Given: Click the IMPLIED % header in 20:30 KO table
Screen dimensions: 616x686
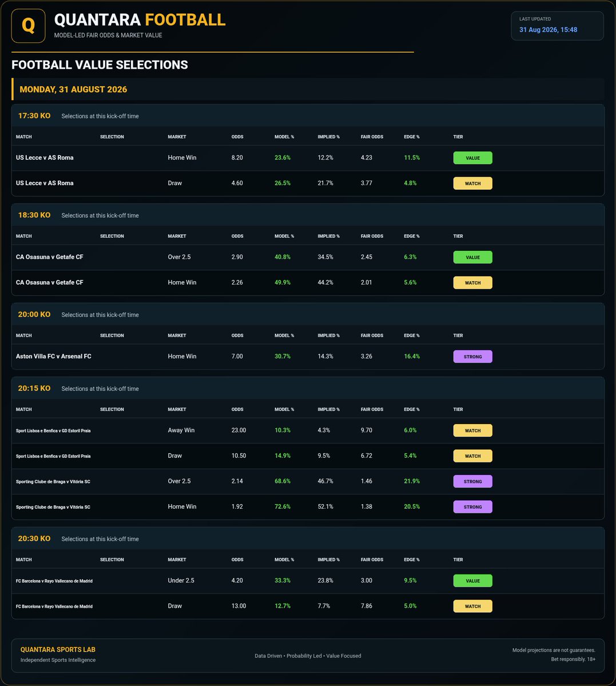Looking at the screenshot, I should [x=329, y=560].
